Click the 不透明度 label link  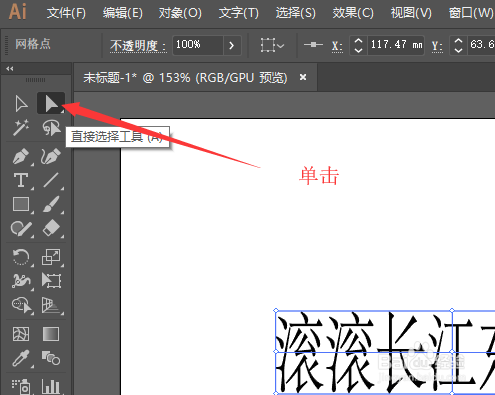point(138,45)
